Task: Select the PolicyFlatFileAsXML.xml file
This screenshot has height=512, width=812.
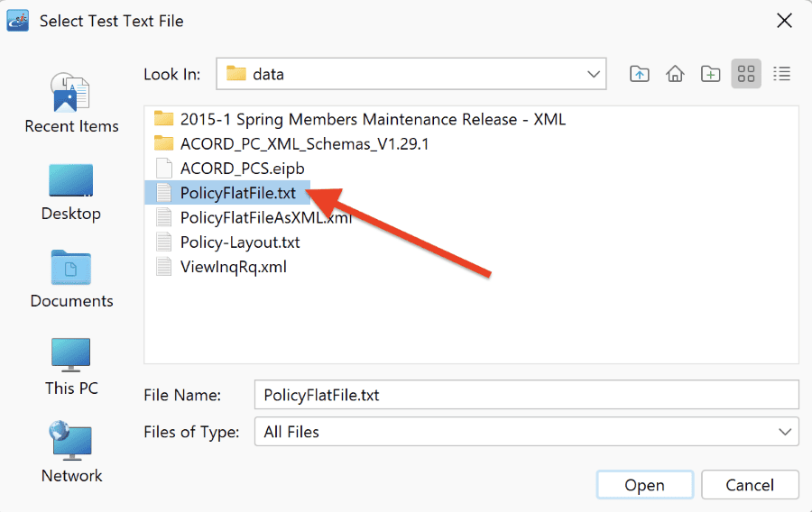Action: tap(254, 218)
